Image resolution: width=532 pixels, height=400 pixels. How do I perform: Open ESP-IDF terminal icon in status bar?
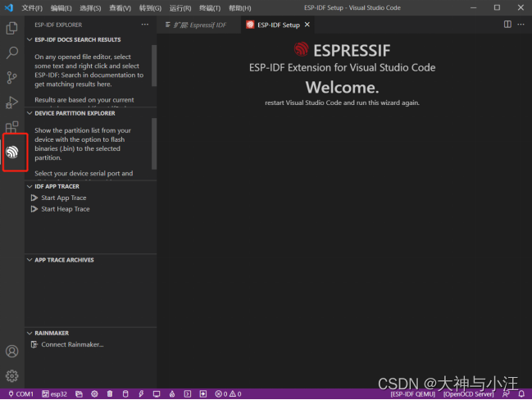187,394
